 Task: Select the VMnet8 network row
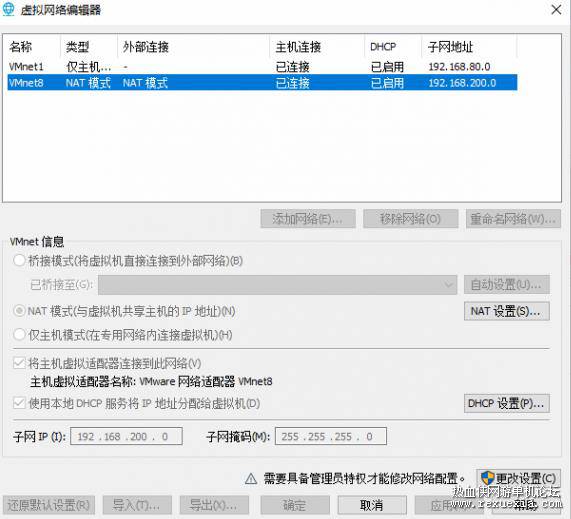click(x=262, y=83)
